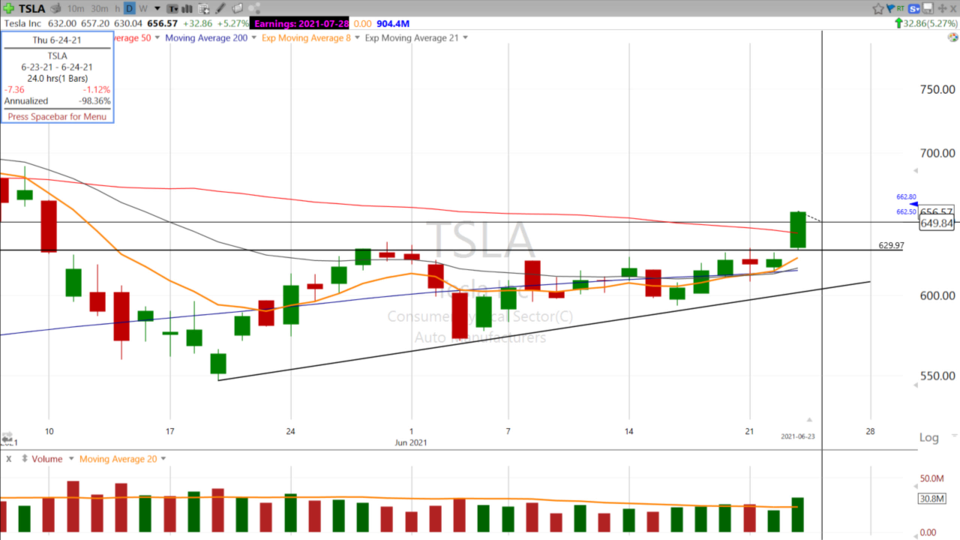Image resolution: width=960 pixels, height=540 pixels.
Task: Close the Volume panel with X
Action: 8,458
